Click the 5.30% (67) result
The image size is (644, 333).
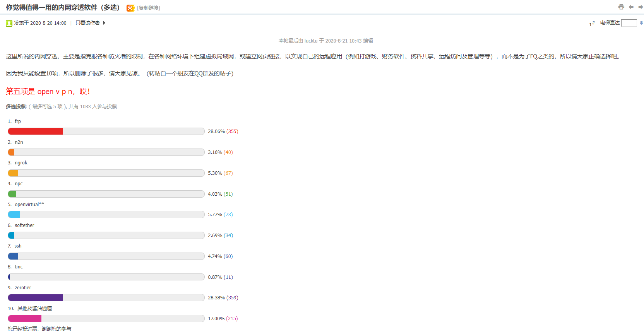pyautogui.click(x=221, y=173)
